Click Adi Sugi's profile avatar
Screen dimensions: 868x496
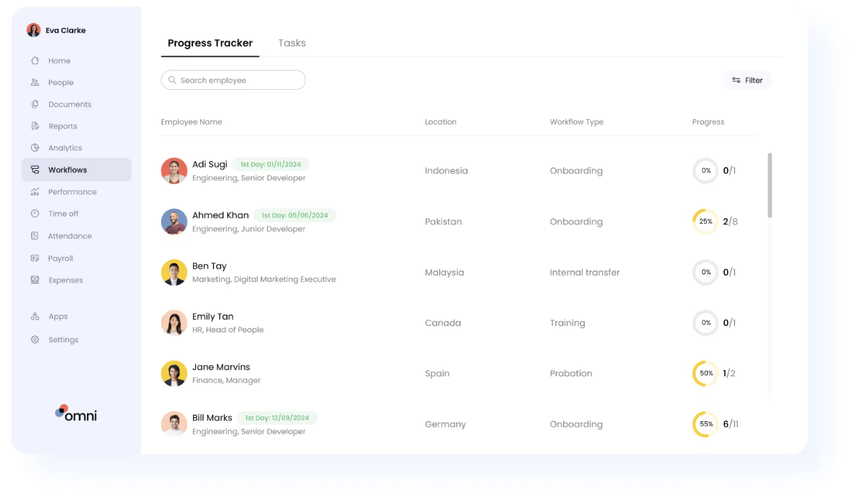point(174,171)
